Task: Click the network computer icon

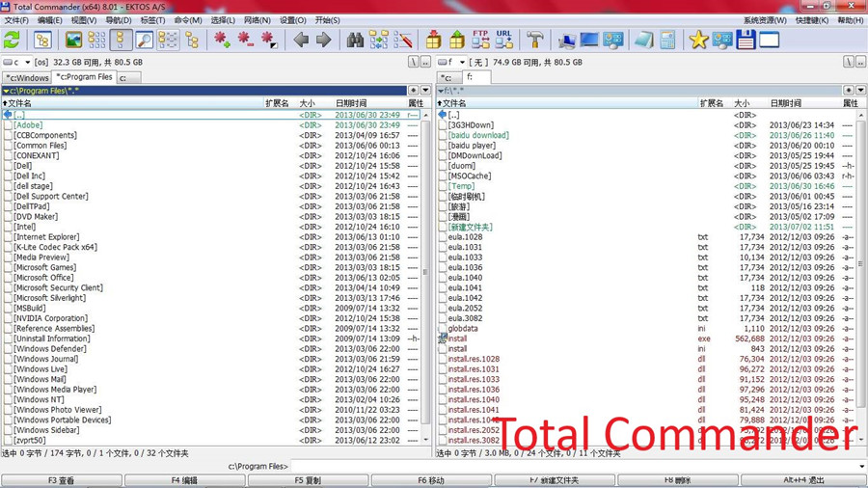Action: (x=566, y=40)
